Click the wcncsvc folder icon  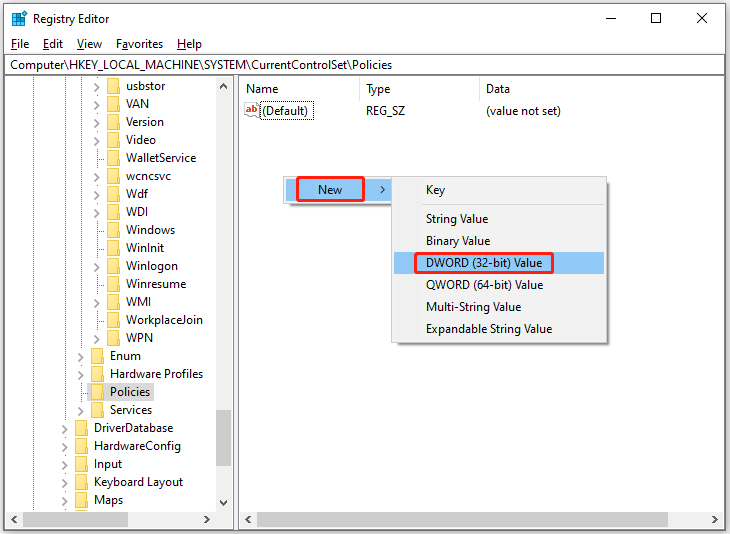tap(114, 176)
